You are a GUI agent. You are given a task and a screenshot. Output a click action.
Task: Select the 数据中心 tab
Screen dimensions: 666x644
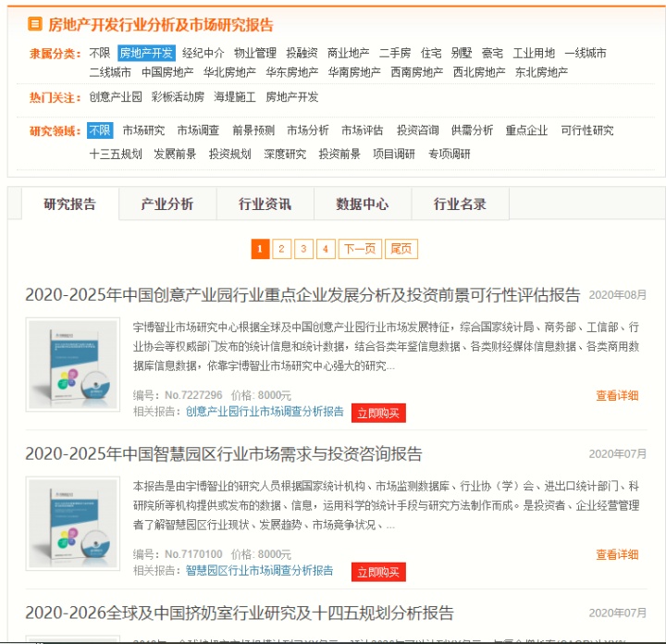pos(363,204)
